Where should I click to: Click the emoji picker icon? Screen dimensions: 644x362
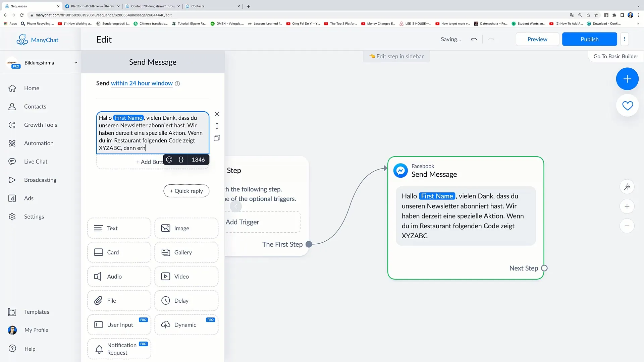[169, 160]
